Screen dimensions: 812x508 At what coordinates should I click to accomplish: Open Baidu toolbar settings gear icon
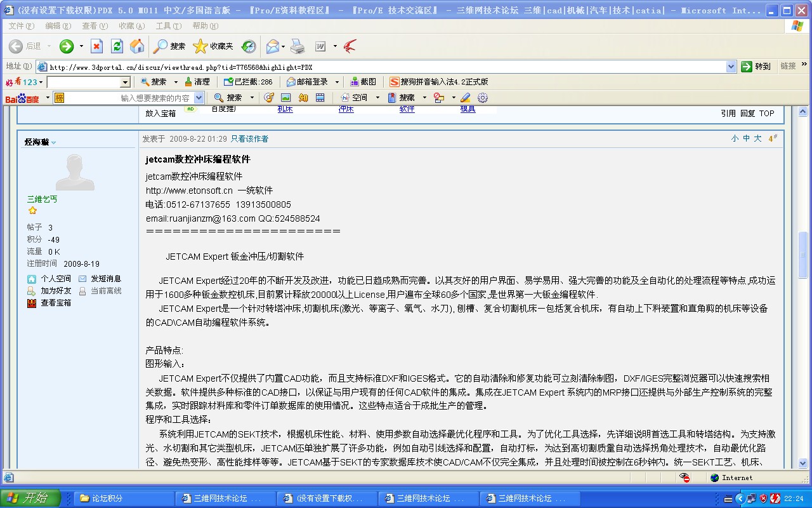pos(483,98)
